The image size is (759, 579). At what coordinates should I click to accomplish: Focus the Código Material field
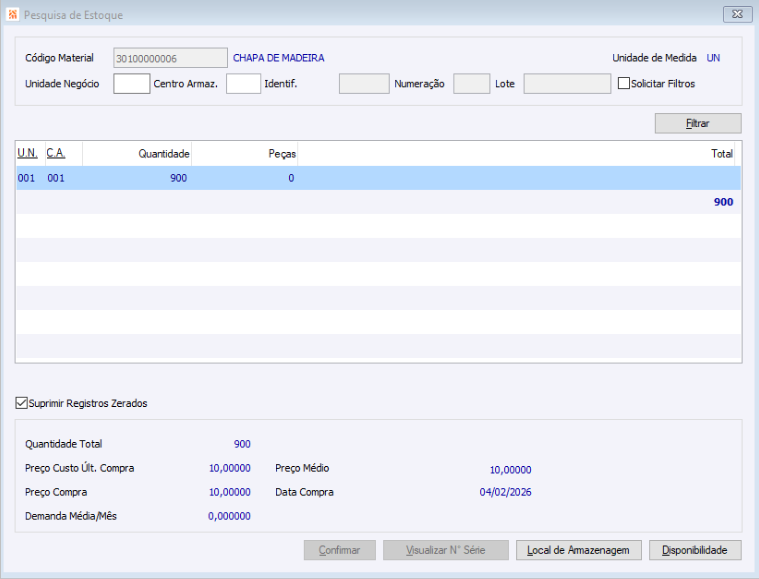170,58
